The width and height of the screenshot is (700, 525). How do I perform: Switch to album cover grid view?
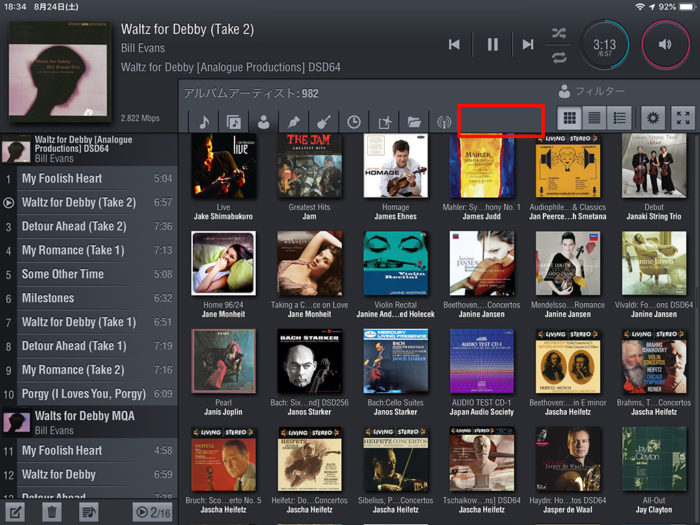[x=570, y=118]
